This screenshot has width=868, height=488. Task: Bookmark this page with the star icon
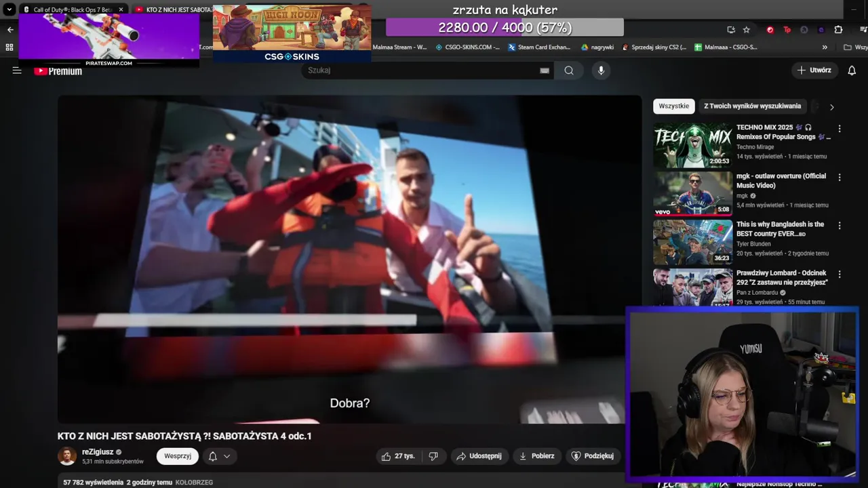[747, 30]
